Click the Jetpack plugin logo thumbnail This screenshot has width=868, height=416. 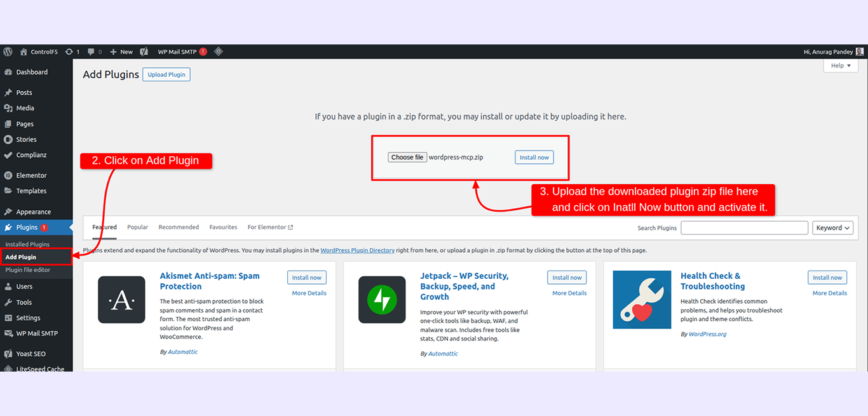382,300
